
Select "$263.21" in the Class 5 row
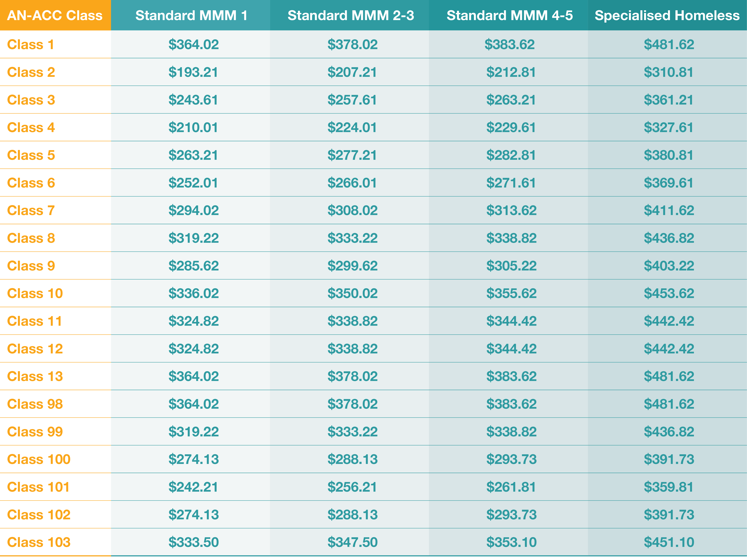(x=193, y=155)
